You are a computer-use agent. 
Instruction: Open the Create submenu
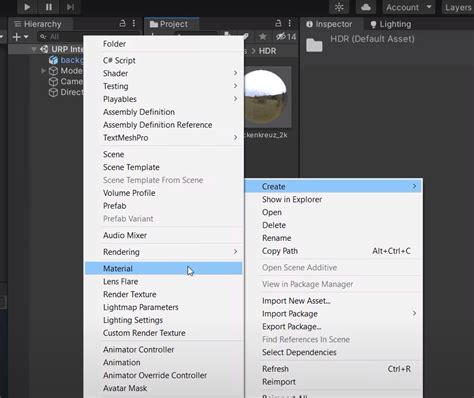[x=333, y=187]
